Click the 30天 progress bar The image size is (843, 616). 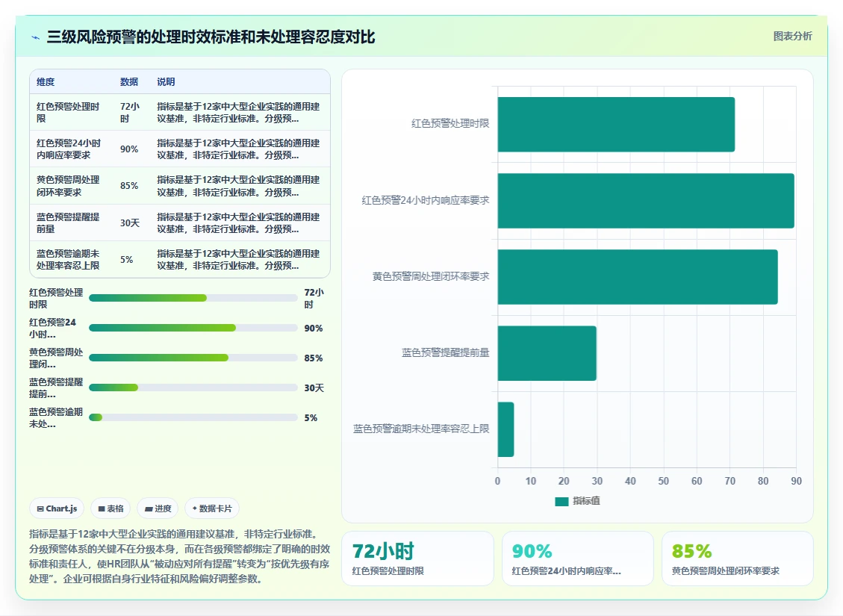click(x=193, y=388)
